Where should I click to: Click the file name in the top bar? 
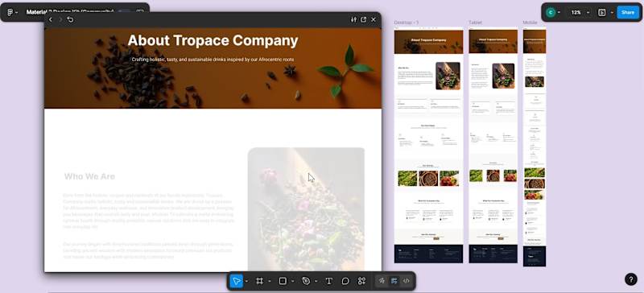[x=70, y=12]
